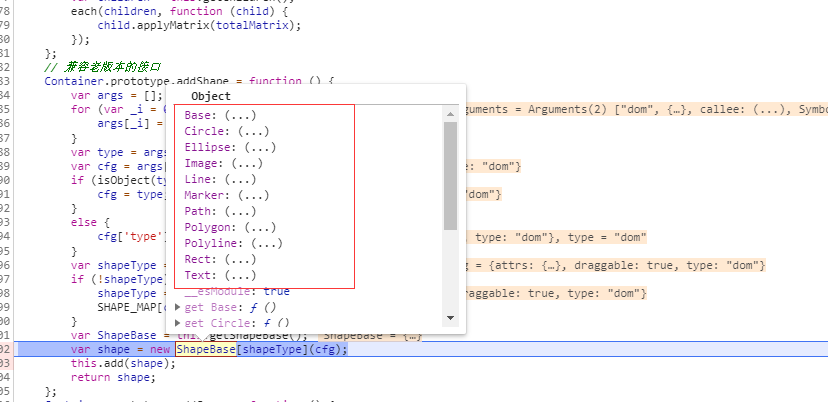Evaluate the 'Text: (...)' property

[x=220, y=275]
